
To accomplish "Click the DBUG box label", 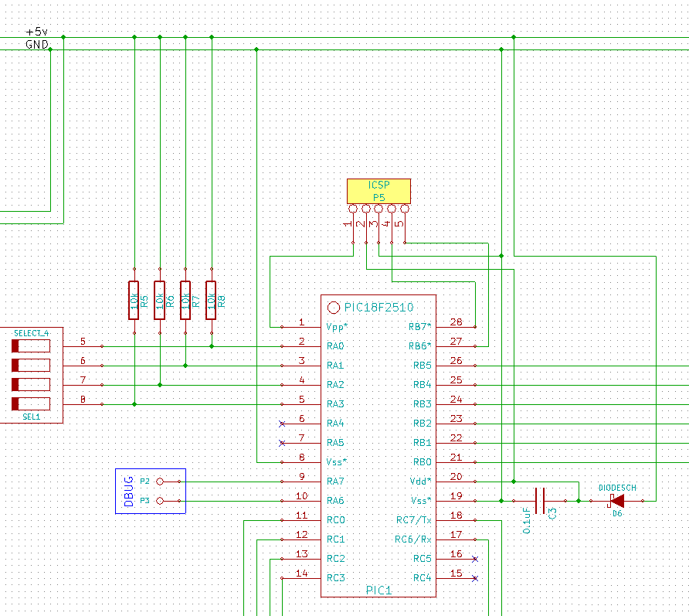I will 129,492.
